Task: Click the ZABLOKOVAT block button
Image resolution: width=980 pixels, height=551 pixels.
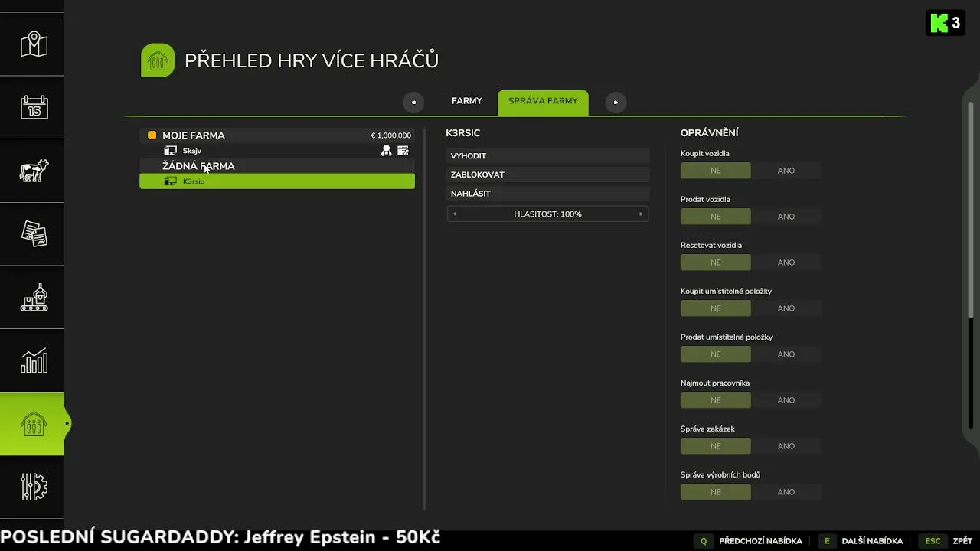Action: pos(548,174)
